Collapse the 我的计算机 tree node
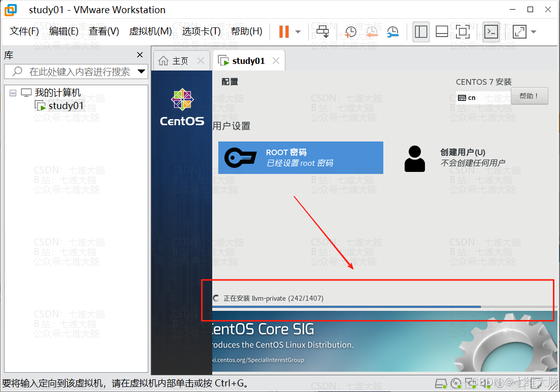The image size is (560, 392). point(13,93)
